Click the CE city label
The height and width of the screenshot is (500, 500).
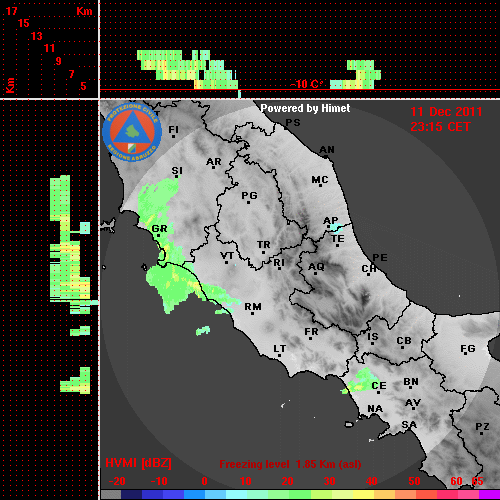point(379,386)
